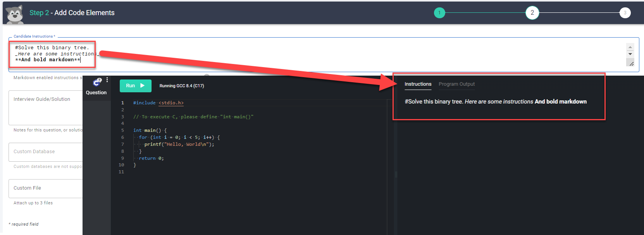Open the three-dot menu beside Question
This screenshot has height=235, width=644.
107,80
